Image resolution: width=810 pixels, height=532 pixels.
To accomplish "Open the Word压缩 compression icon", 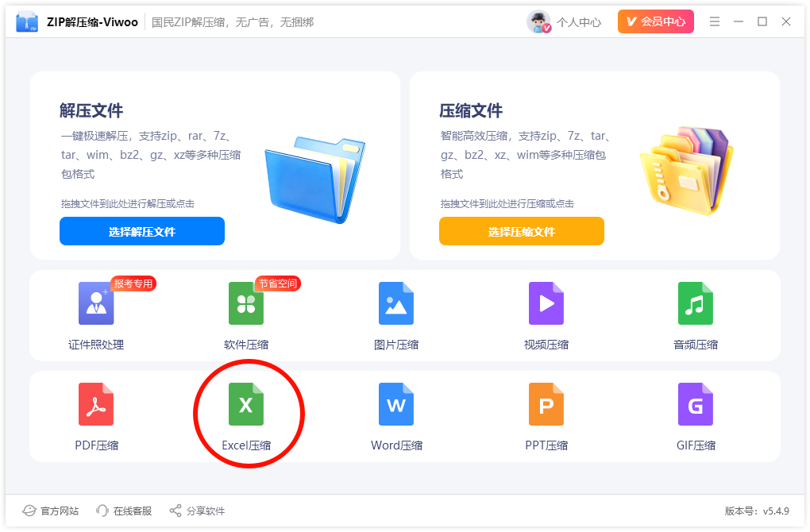I will 396,404.
